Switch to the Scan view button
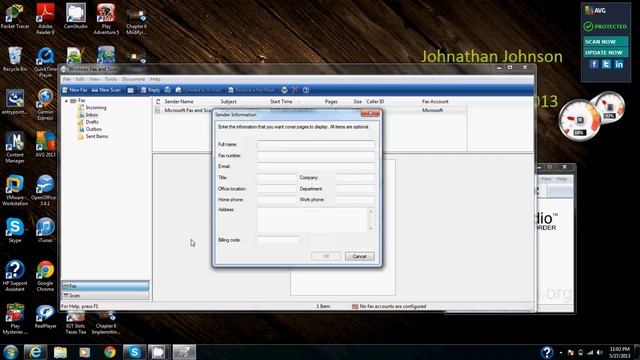The width and height of the screenshot is (640, 360). point(105,295)
